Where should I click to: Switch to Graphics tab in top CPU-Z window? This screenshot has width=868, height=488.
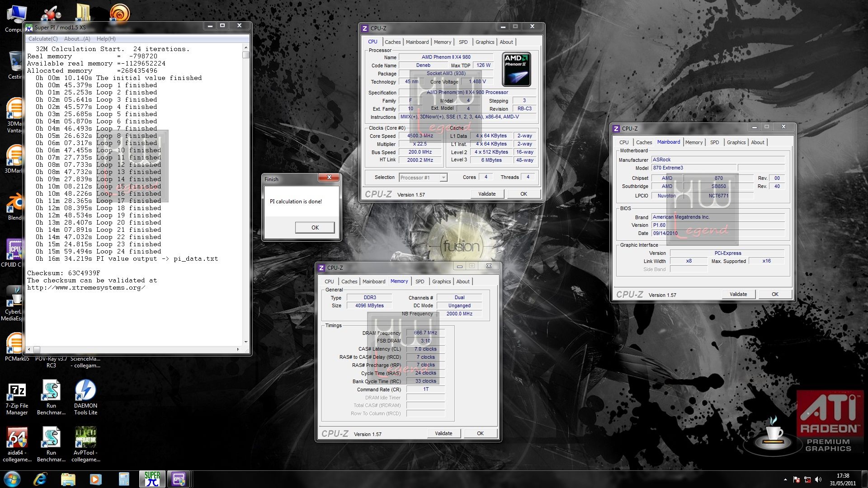(485, 42)
